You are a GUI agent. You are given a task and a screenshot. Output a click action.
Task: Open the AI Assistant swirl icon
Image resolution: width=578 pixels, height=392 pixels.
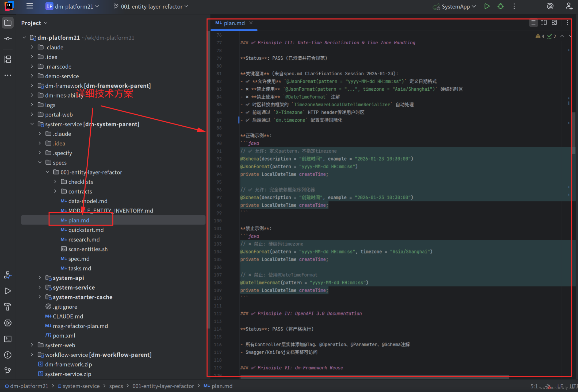click(x=550, y=6)
